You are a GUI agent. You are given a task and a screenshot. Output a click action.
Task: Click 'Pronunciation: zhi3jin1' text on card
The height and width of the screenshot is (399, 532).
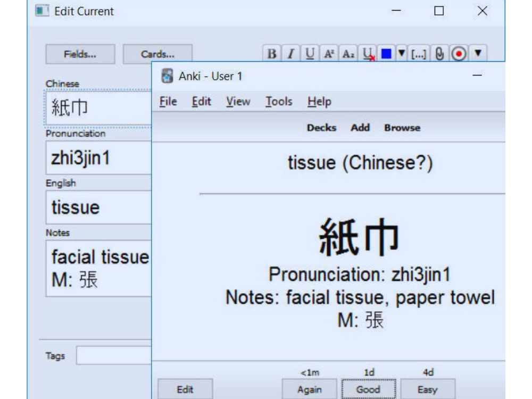(x=360, y=274)
